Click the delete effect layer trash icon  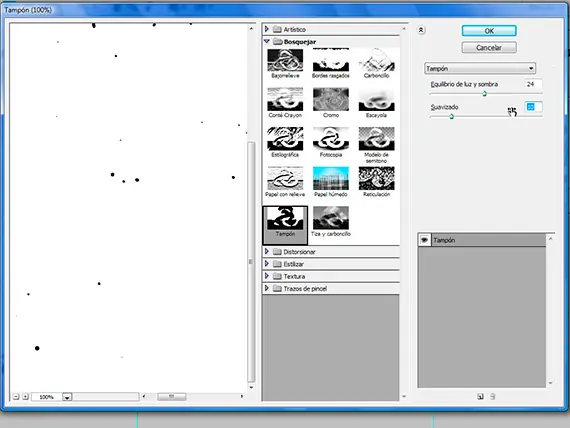tap(493, 396)
